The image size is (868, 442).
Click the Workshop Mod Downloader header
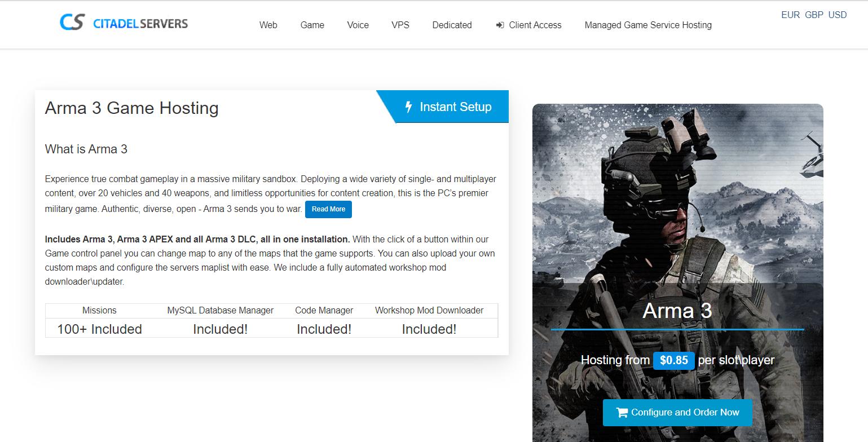click(x=429, y=311)
